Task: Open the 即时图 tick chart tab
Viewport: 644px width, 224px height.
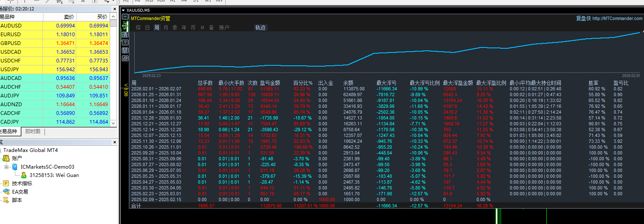Action: click(x=33, y=132)
